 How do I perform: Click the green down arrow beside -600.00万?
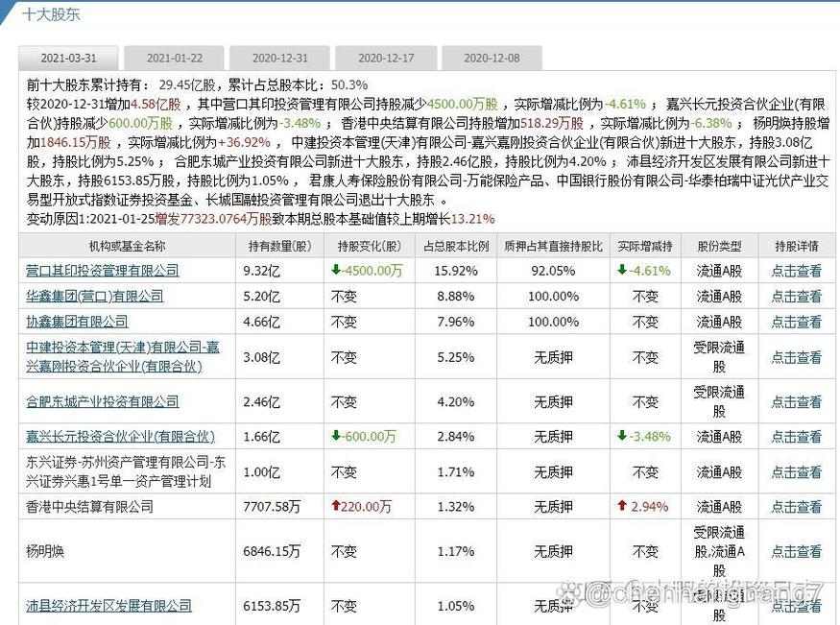(336, 436)
